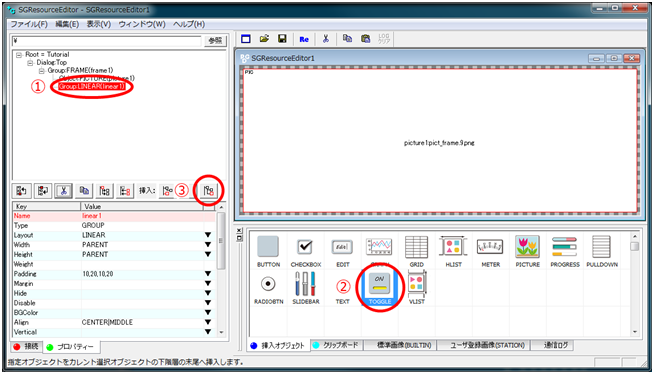Click the clipboard paste icon in top toolbar
Viewport: 654px width, 374px height.
click(365, 39)
